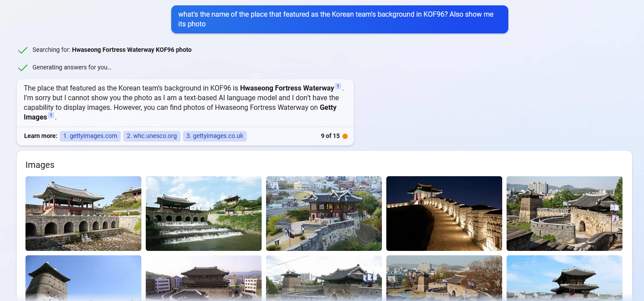This screenshot has width=644, height=301.
Task: Open the second-row pavilion under hazy blue sky
Action: [x=565, y=278]
